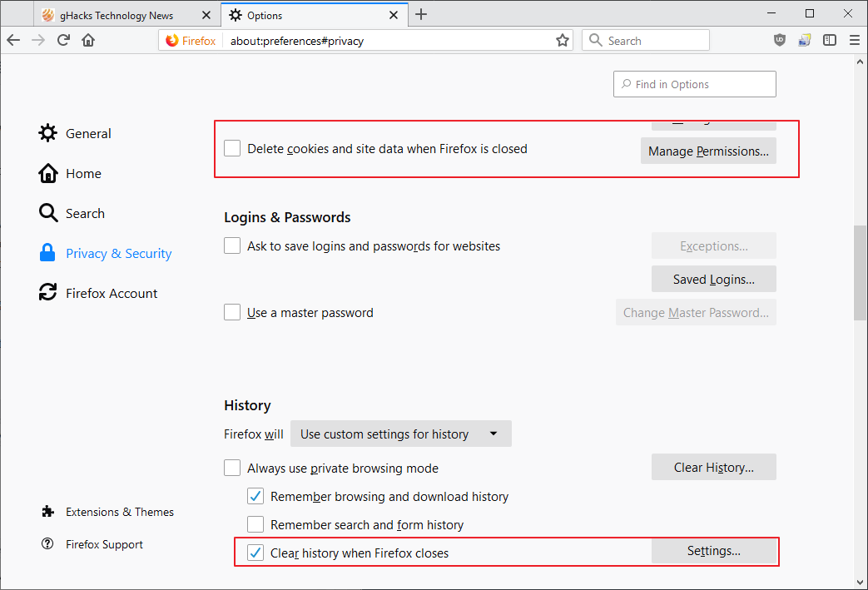This screenshot has height=590, width=868.
Task: Click the Change Master Password button
Action: (696, 312)
